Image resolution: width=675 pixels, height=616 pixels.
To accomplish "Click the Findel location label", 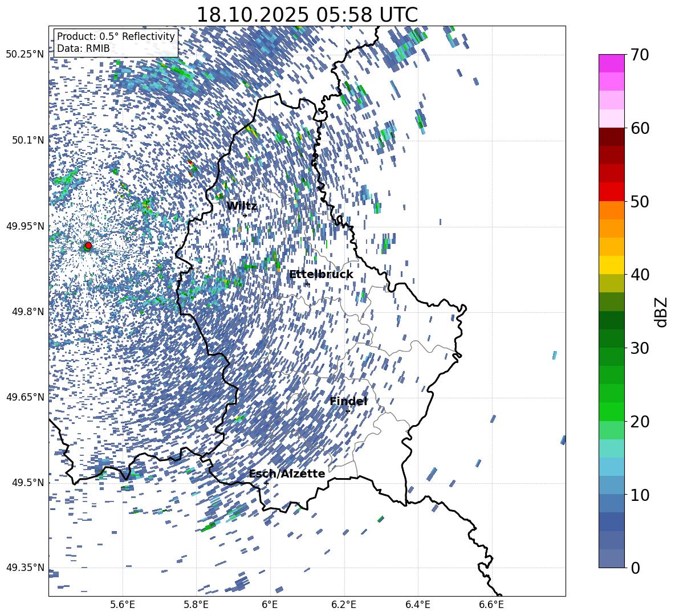I will point(348,401).
